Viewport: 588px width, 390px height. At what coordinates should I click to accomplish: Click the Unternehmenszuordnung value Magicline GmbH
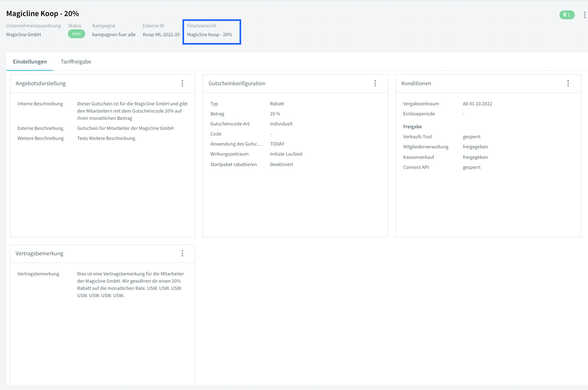tap(24, 35)
